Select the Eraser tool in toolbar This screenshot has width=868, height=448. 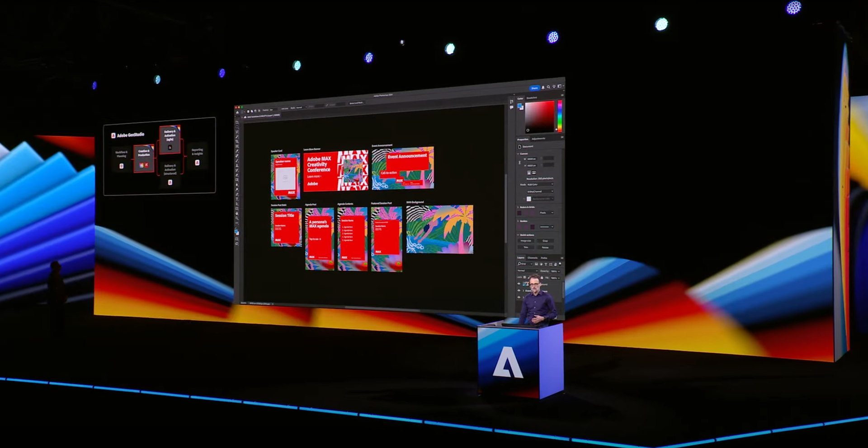(x=237, y=175)
